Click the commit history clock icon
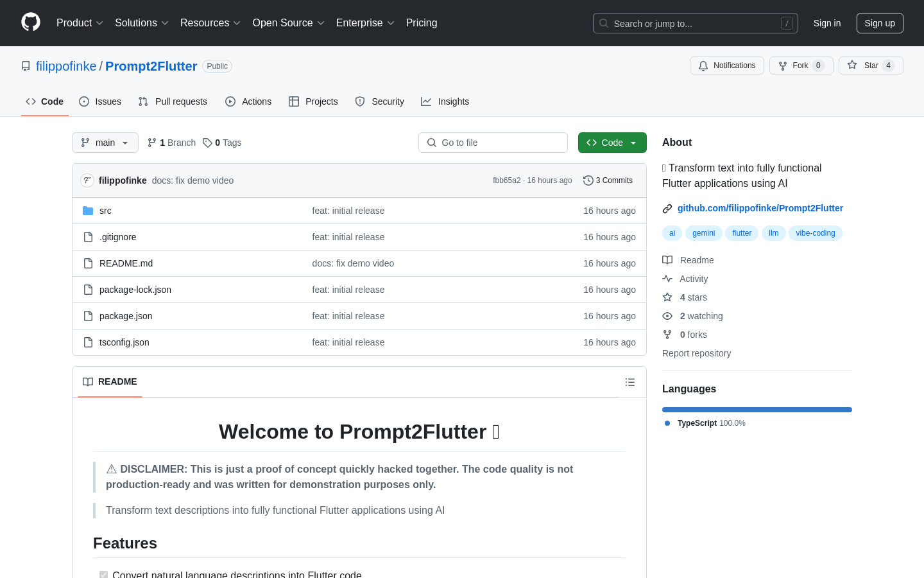 coord(588,180)
